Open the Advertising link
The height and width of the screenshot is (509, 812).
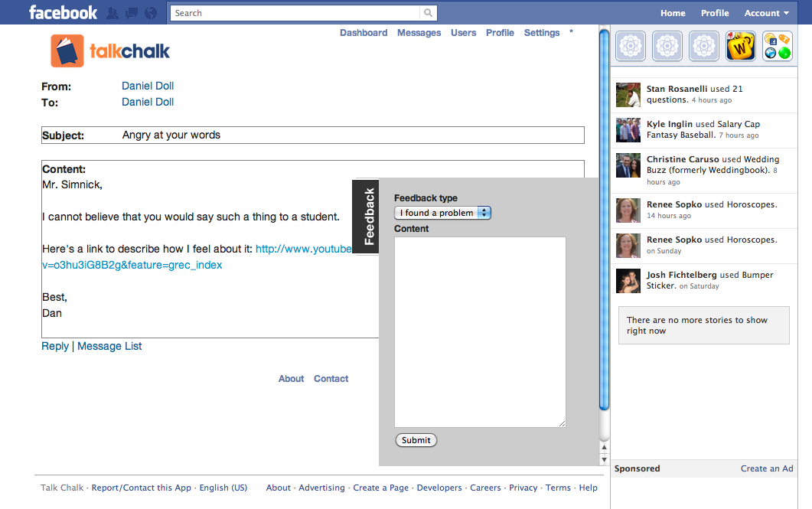[321, 488]
